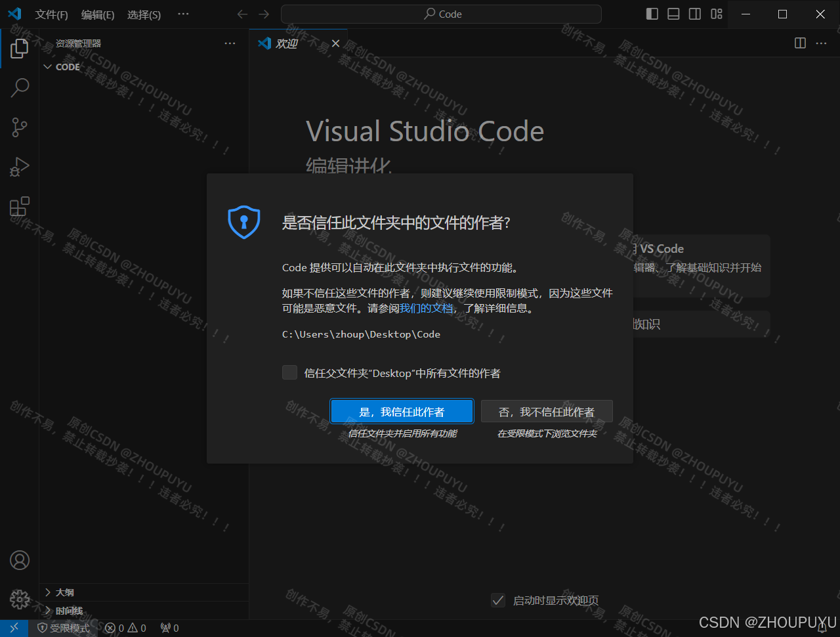The width and height of the screenshot is (840, 637).
Task: Open the title bar overflow menu ellipsis
Action: tap(183, 14)
